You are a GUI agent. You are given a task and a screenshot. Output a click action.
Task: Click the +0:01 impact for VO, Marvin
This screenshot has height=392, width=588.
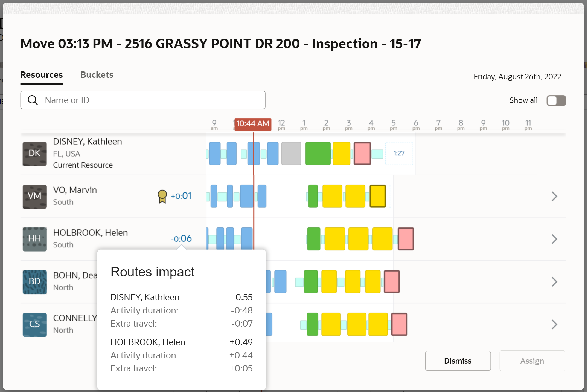point(181,196)
